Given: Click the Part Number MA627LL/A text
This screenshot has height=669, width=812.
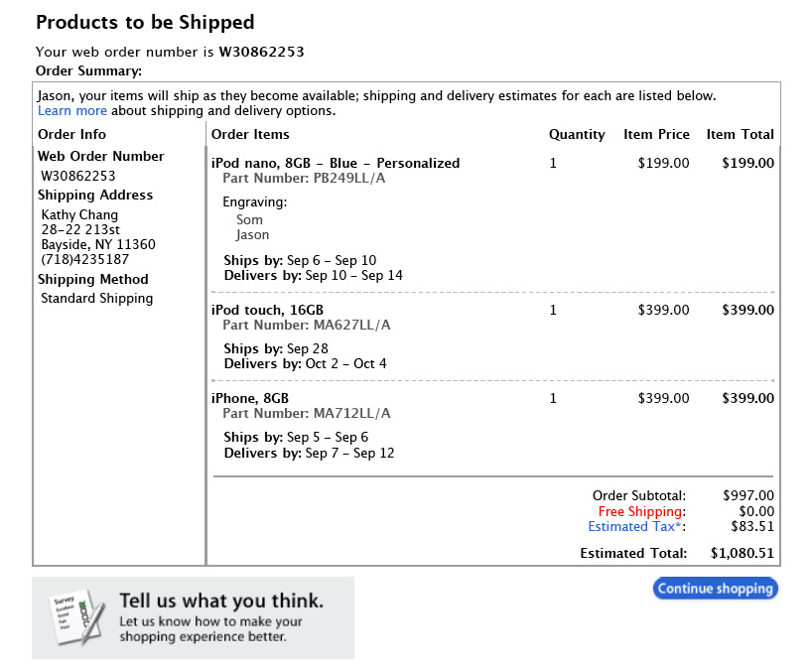Looking at the screenshot, I should [307, 326].
